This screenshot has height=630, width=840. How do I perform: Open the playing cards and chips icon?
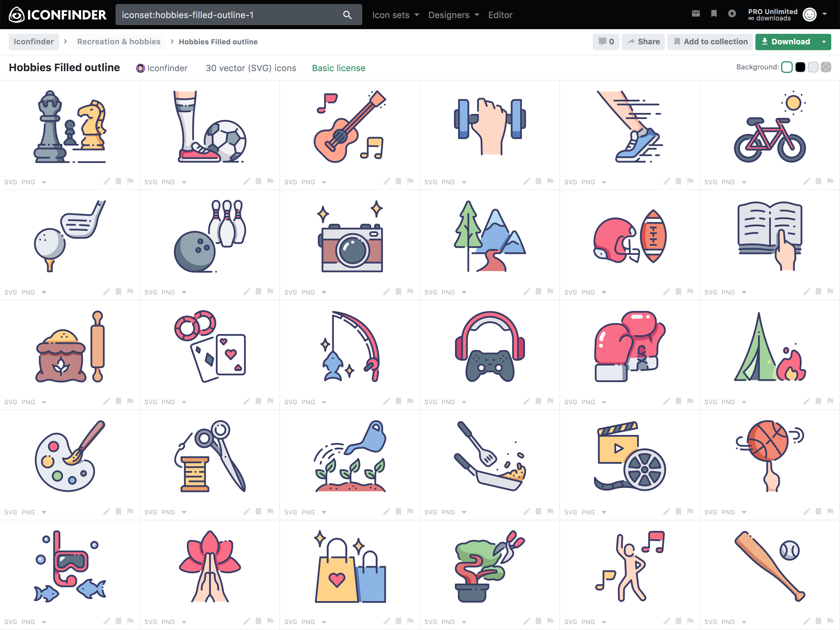point(210,346)
